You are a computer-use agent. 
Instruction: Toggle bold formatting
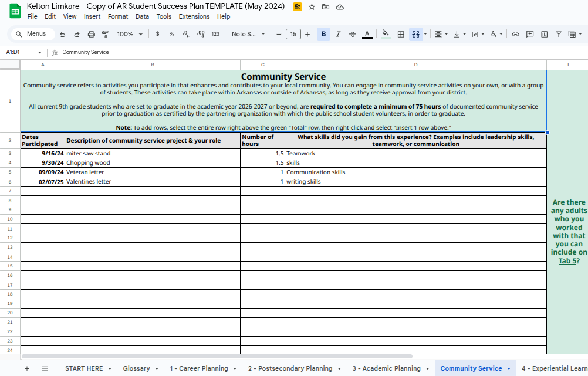(x=323, y=34)
